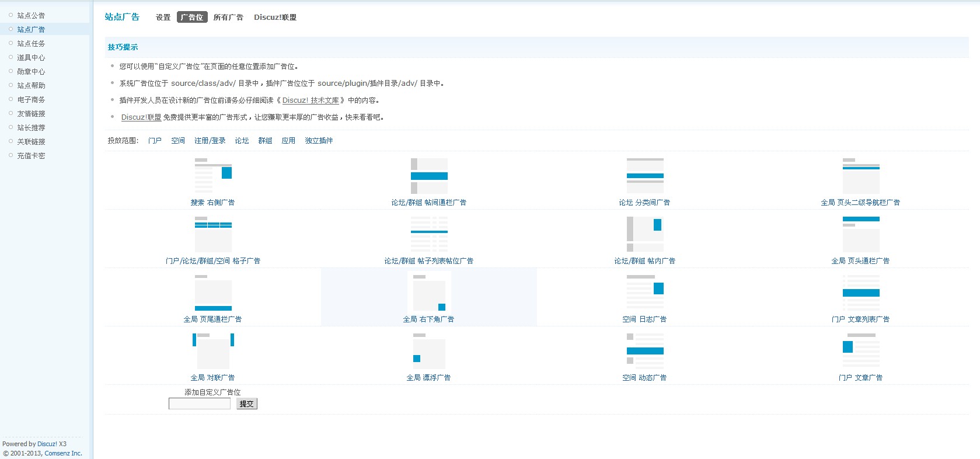Choose the 全局 页头二级导航栏广告 icon
980x459 pixels.
coord(861,175)
